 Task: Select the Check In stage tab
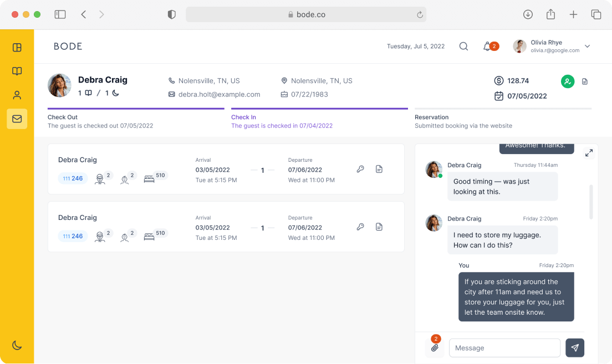pyautogui.click(x=319, y=119)
